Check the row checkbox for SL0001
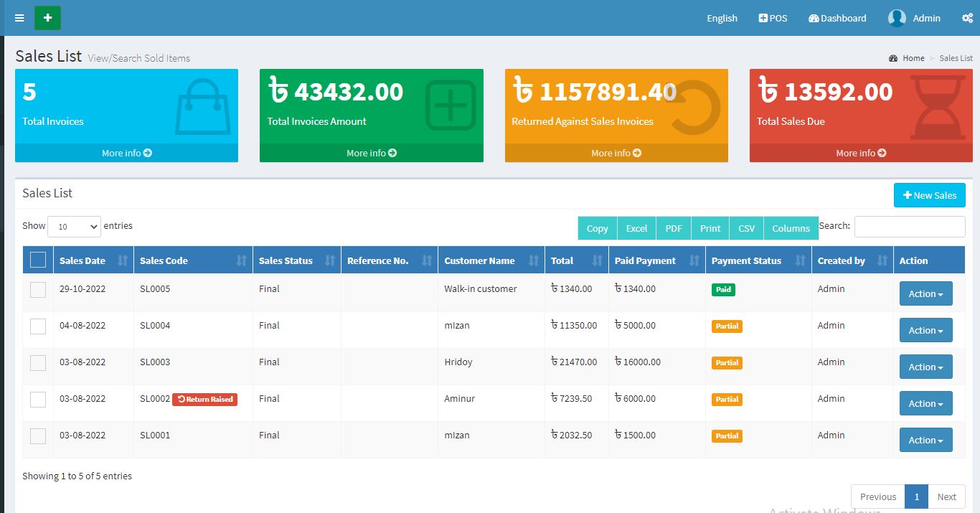 [38, 436]
